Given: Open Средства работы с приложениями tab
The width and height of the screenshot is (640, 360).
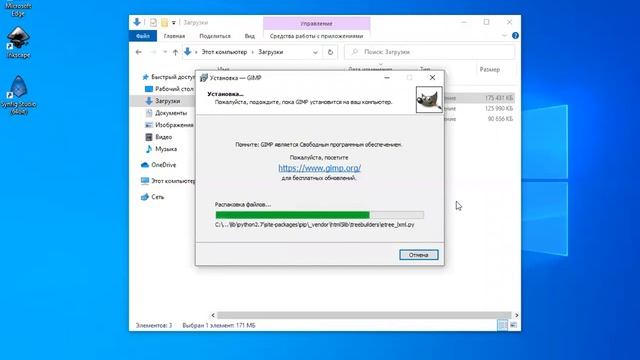Looking at the screenshot, I should click(316, 36).
